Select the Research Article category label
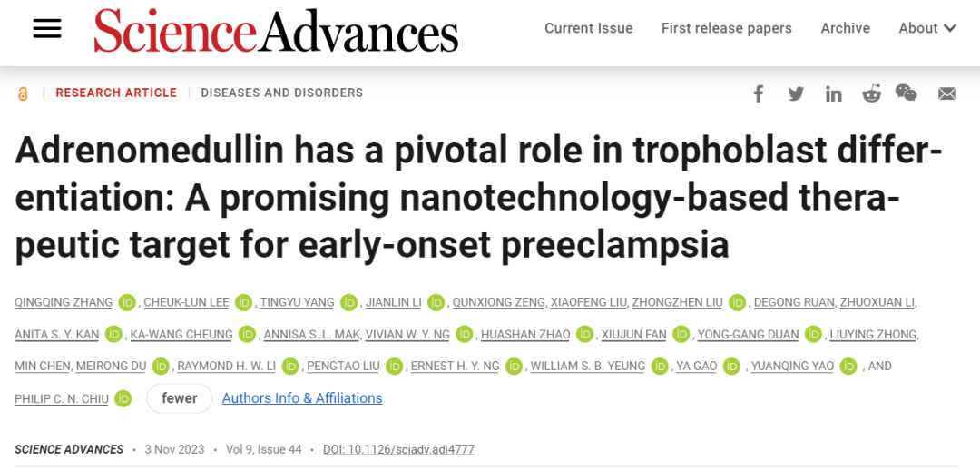Screen dimensions: 980x470 point(116,93)
